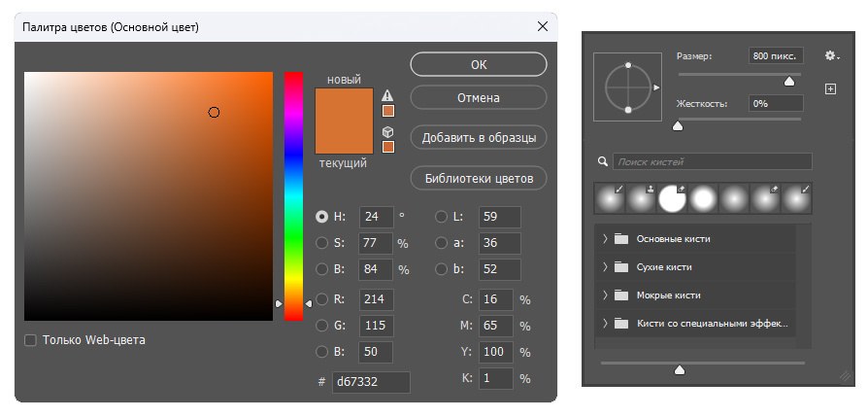Click the hex color input field
Image resolution: width=868 pixels, height=417 pixels.
pos(371,382)
